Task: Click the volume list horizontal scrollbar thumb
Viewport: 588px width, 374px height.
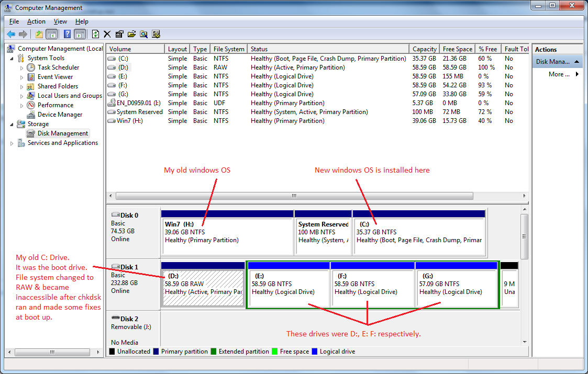Action: (294, 196)
